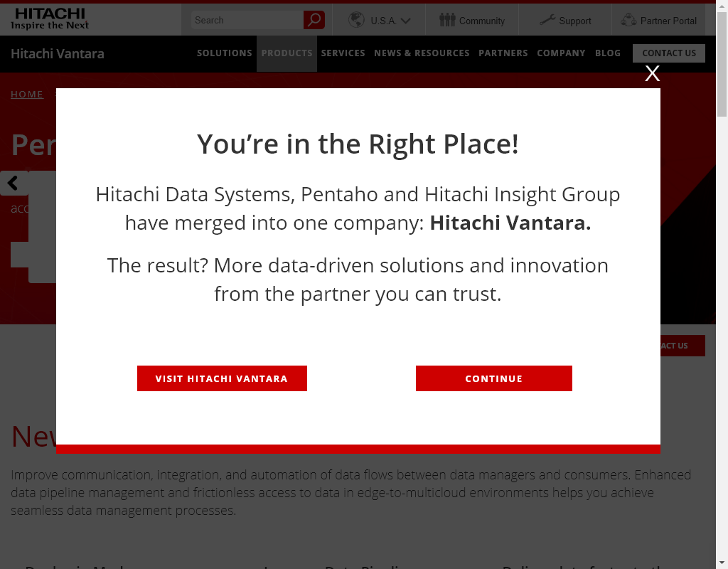Open the Blog menu item
Image resolution: width=728 pixels, height=569 pixels.
point(608,53)
